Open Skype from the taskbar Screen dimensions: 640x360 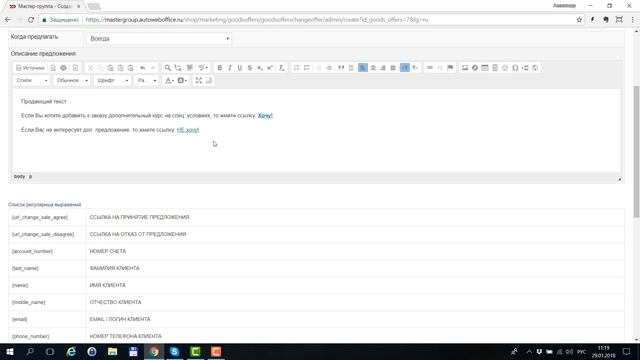[175, 351]
